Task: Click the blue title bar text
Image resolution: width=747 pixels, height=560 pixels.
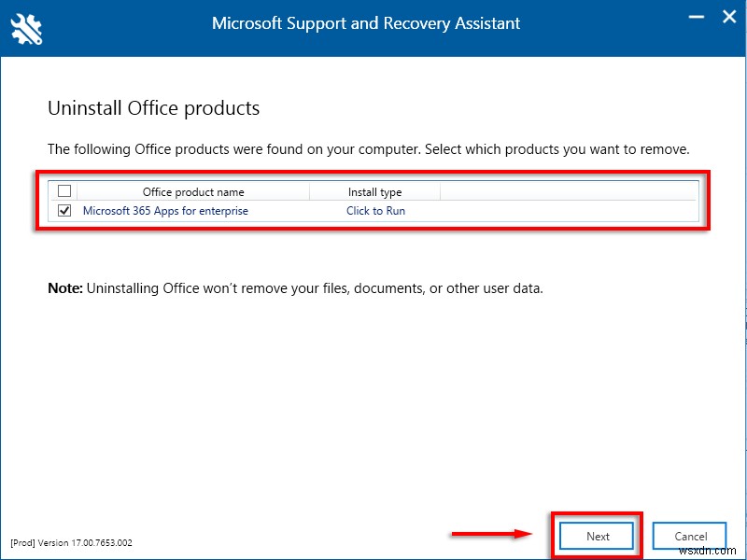Action: coord(366,23)
